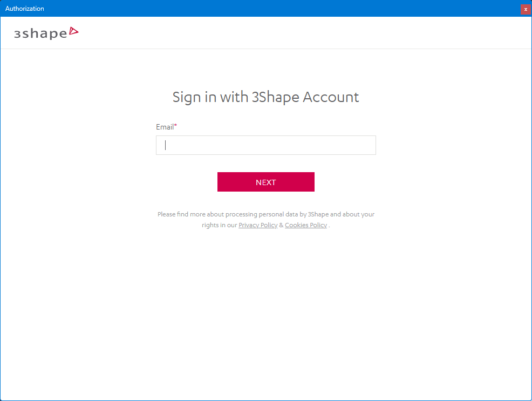Click the word NEXT on the pink button

pos(265,182)
